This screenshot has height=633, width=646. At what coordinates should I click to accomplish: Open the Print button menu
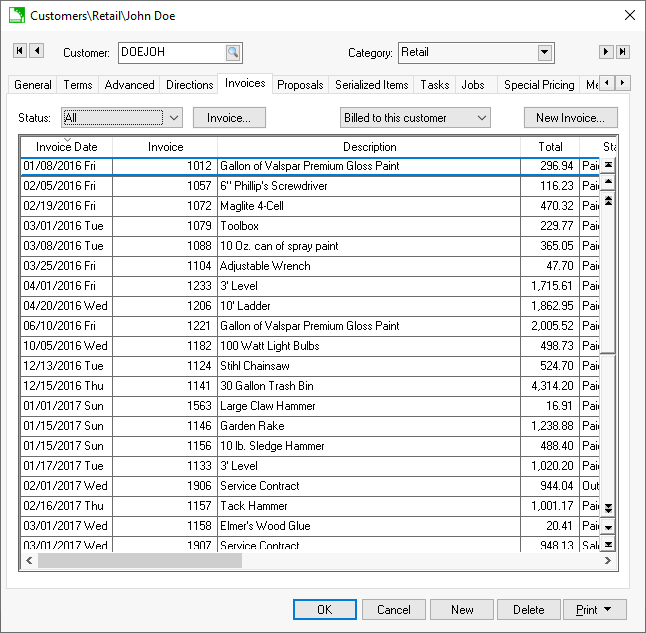[x=594, y=610]
